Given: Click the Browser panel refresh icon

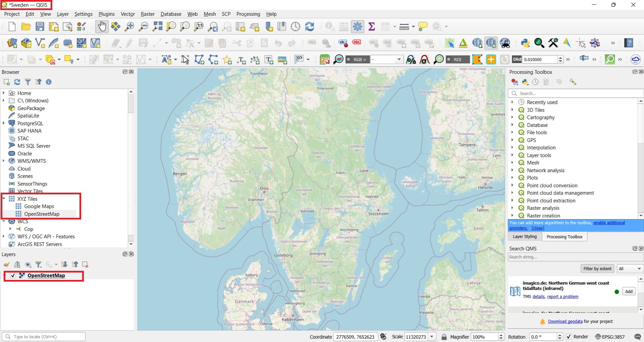Looking at the screenshot, I should (x=17, y=82).
